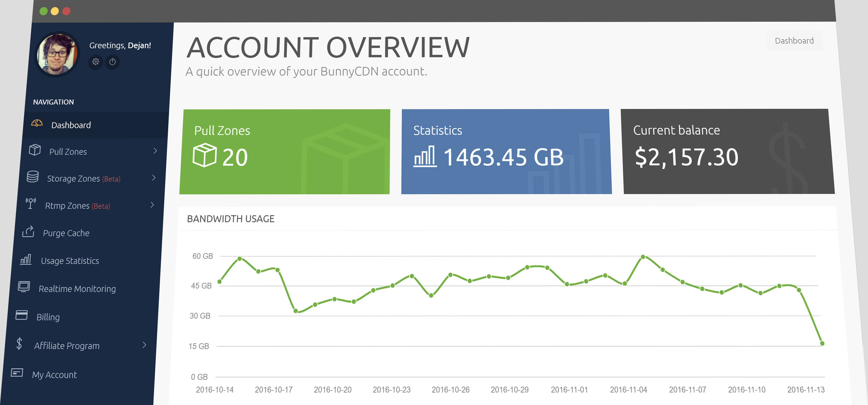Screen dimensions: 868x405
Task: Click "2016-11-04" x-axis date label
Action: (629, 390)
